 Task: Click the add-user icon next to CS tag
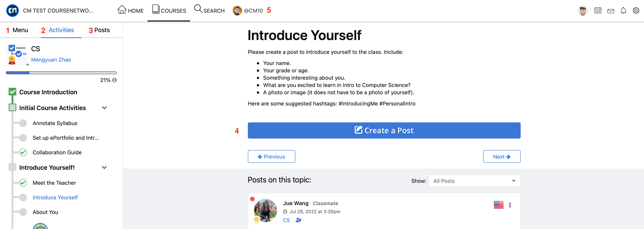pyautogui.click(x=299, y=220)
